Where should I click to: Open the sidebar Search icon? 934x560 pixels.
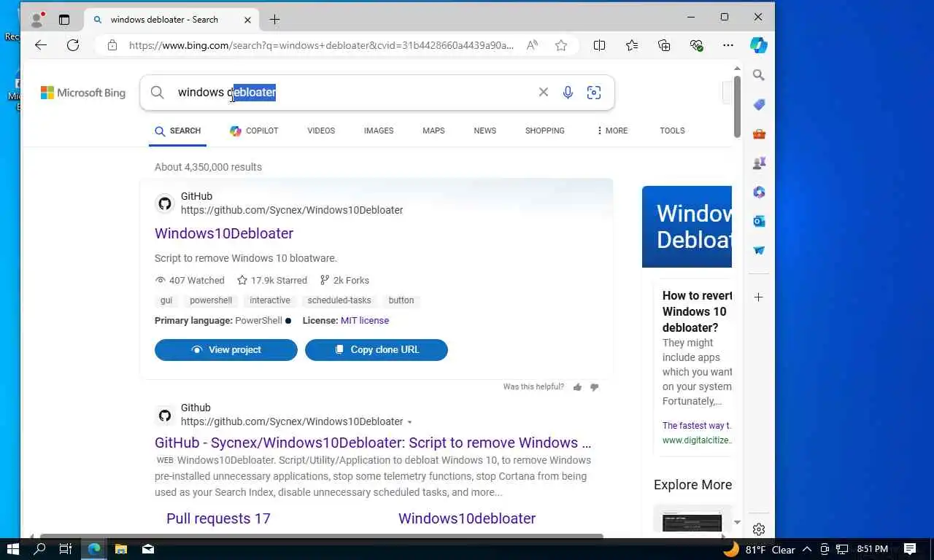(759, 75)
